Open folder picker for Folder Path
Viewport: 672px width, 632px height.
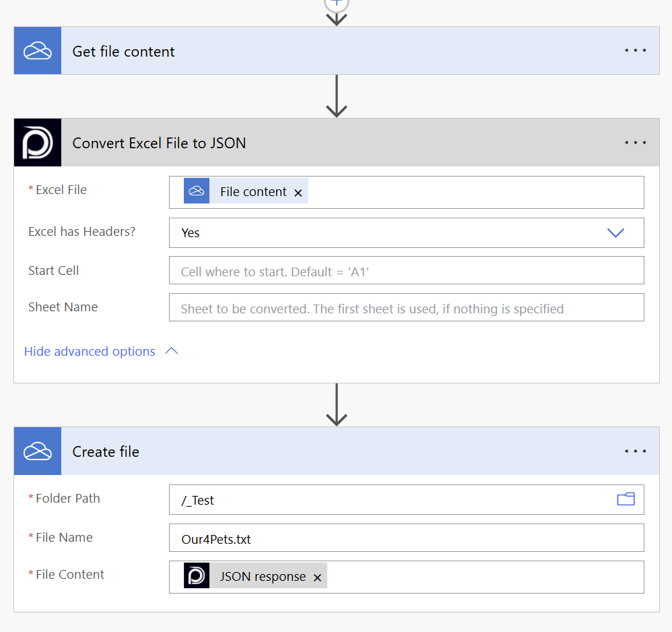pos(626,499)
